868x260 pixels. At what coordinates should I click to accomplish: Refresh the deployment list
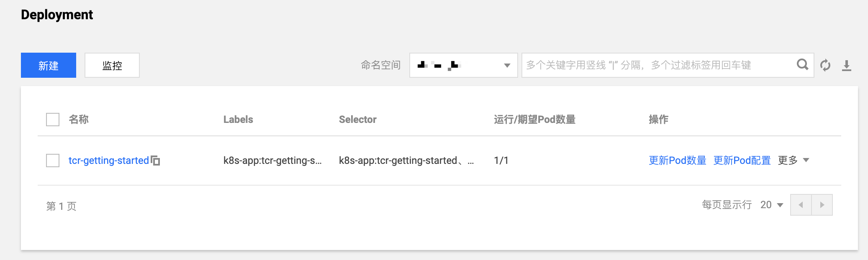(825, 65)
